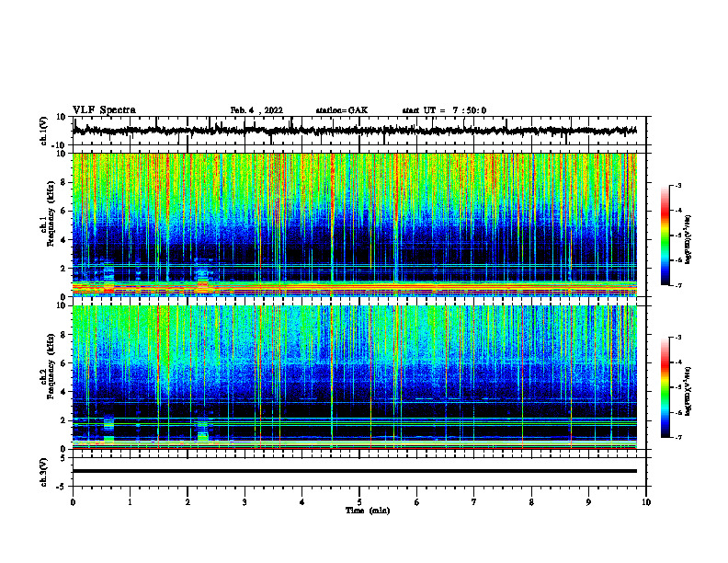Click time axis tick label "6"

pos(417,501)
